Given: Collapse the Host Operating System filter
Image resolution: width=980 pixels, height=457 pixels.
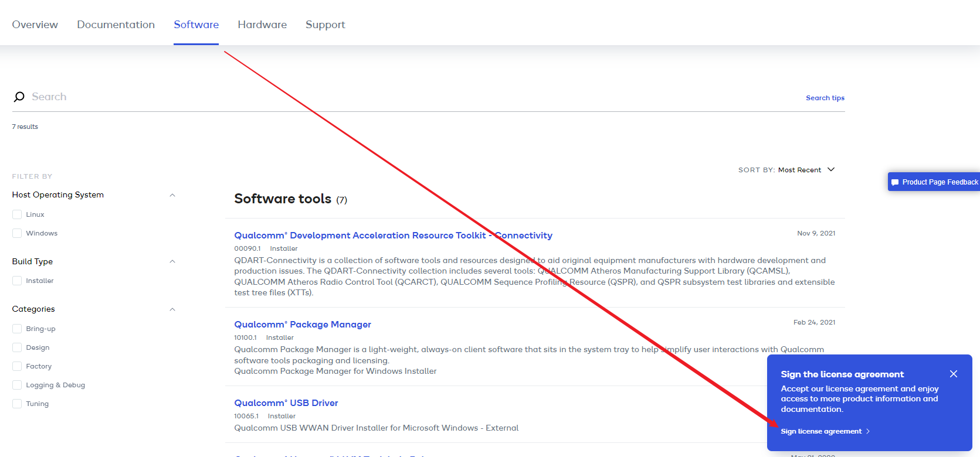Looking at the screenshot, I should coord(172,195).
